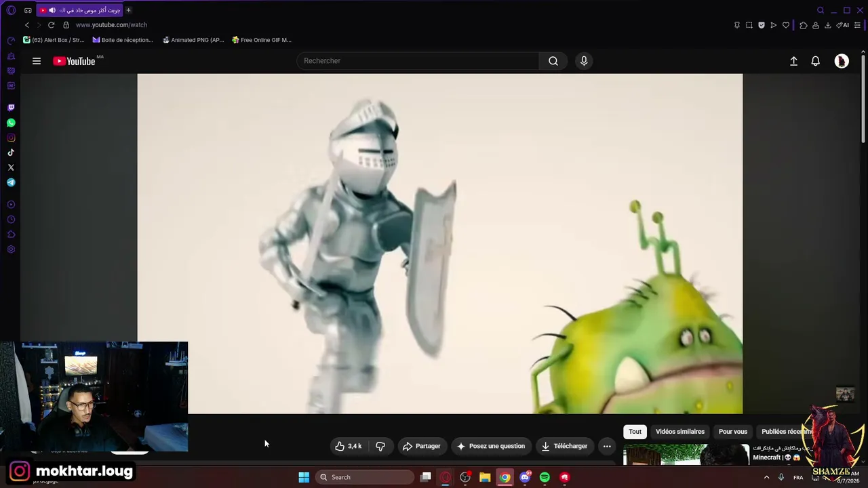Open WhatsApp in the Opera sidebar
The height and width of the screenshot is (488, 868).
[11, 123]
